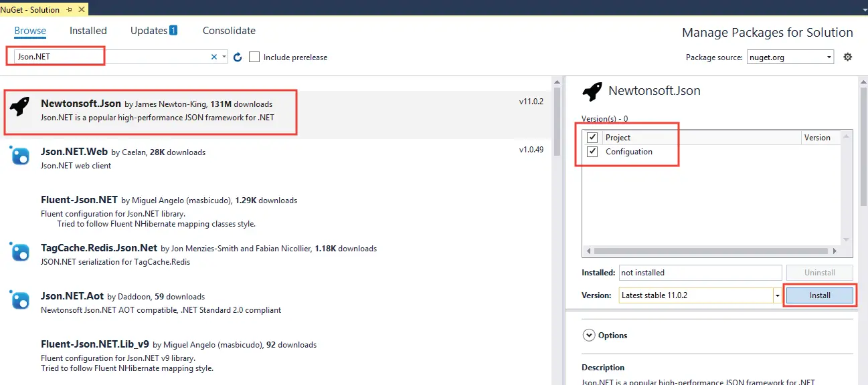This screenshot has width=868, height=385.
Task: Select Newtonsoft.Json package row
Action: [x=276, y=115]
